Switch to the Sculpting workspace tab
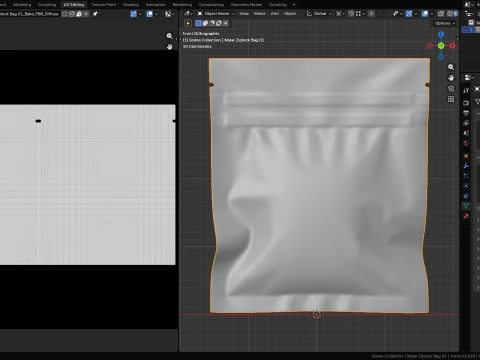 coord(47,5)
